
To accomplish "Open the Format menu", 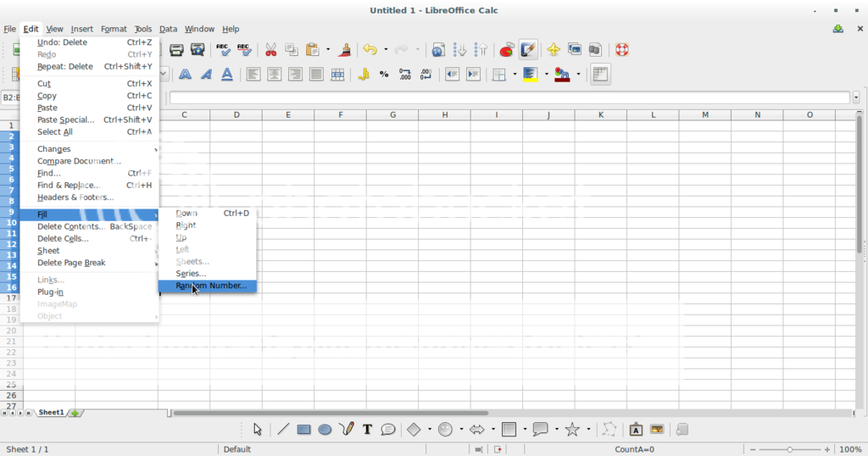I will 114,29.
